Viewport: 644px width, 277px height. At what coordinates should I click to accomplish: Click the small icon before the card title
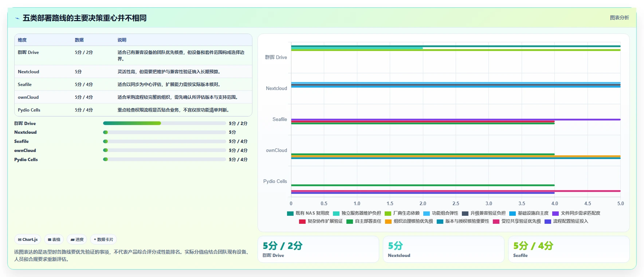pyautogui.click(x=17, y=18)
